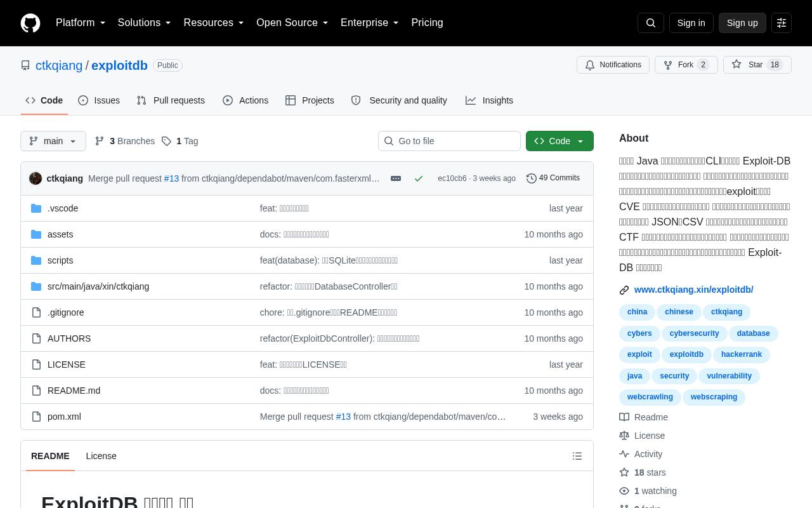812x508 pixels.
Task: Switch to the Insights tab
Action: point(489,100)
